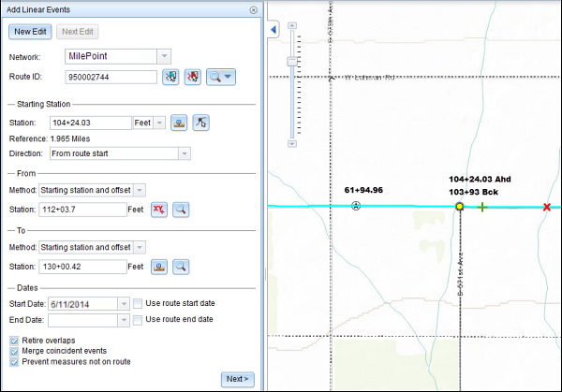Image resolution: width=562 pixels, height=392 pixels.
Task: Open the Route ID zoom options dropdown
Action: (x=228, y=77)
